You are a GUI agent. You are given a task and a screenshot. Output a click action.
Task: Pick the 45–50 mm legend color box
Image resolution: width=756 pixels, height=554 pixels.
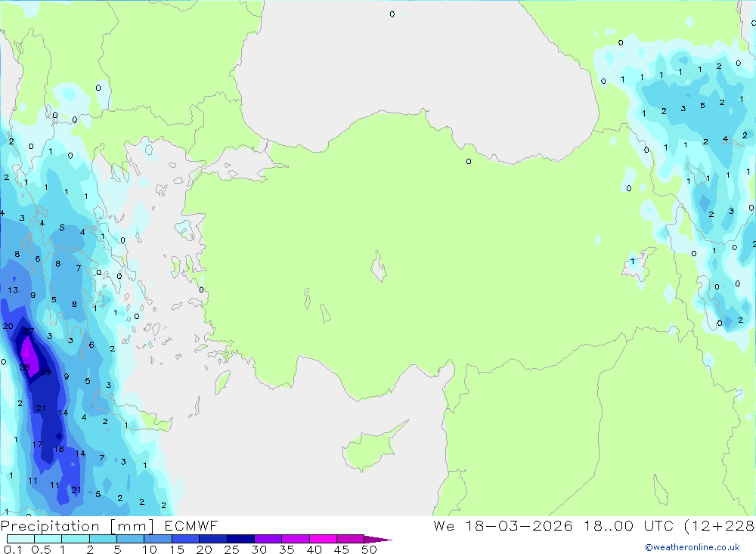[x=351, y=539]
